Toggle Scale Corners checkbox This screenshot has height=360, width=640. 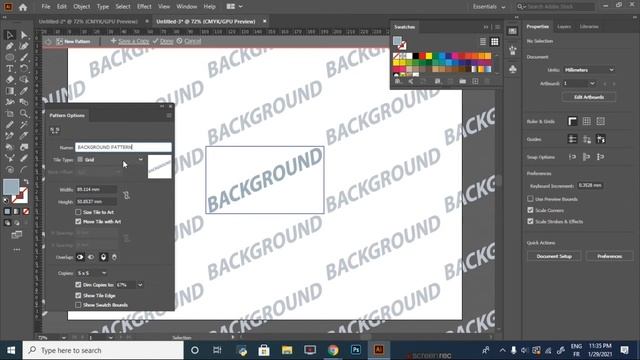click(x=530, y=210)
